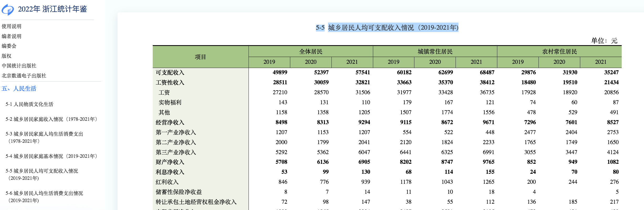The image size is (644, 210).
Task: Click the 2019 header under 全体居民
Action: tap(269, 62)
